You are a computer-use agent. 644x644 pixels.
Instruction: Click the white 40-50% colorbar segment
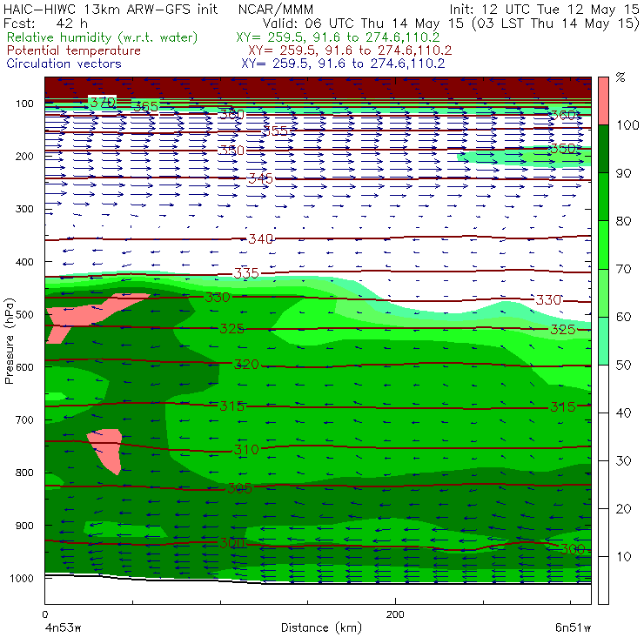(x=603, y=388)
